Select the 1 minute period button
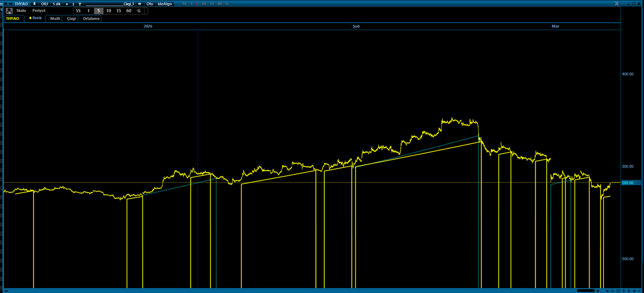The height and width of the screenshot is (293, 644). coord(88,11)
